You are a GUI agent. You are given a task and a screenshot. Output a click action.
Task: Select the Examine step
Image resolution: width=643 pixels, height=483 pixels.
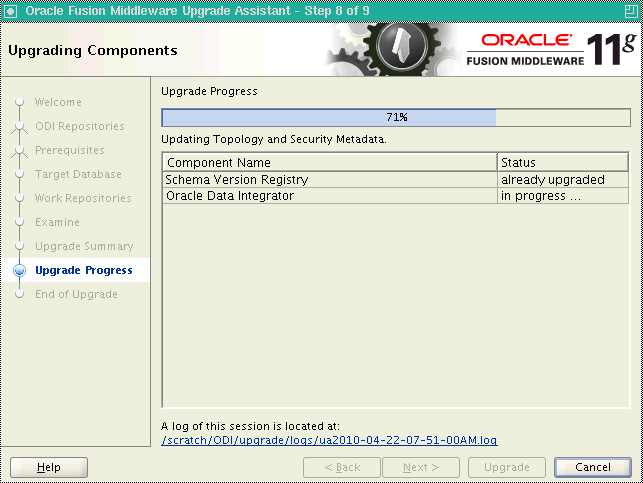(57, 222)
